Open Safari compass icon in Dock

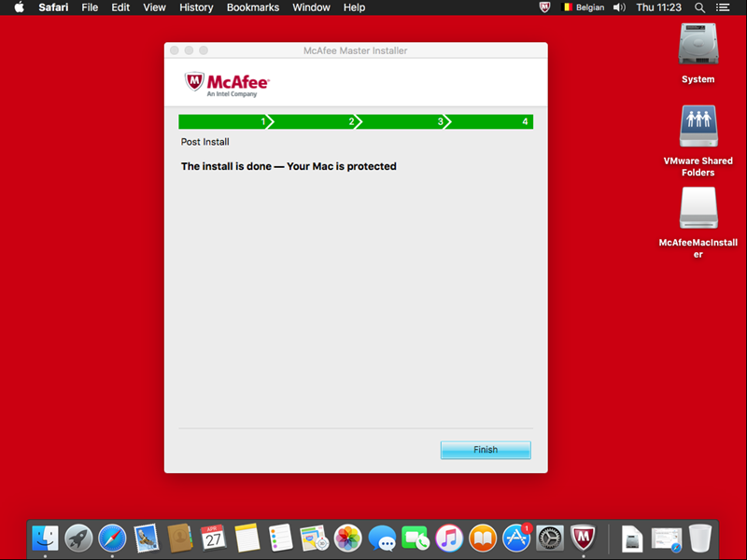(x=112, y=539)
